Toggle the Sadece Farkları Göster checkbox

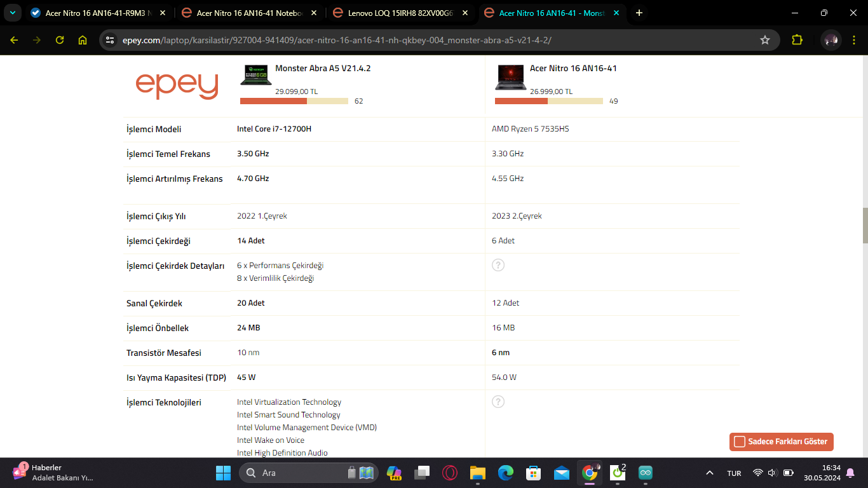[x=740, y=442]
